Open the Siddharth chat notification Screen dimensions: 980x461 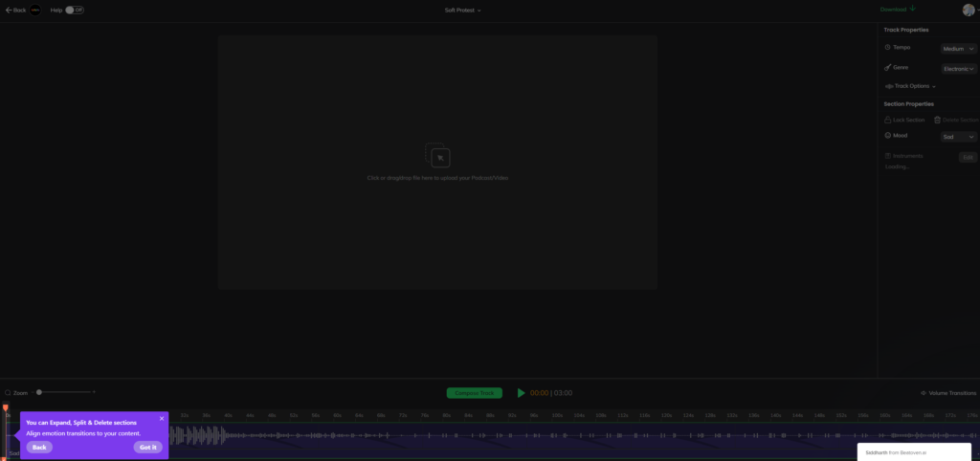tap(914, 452)
